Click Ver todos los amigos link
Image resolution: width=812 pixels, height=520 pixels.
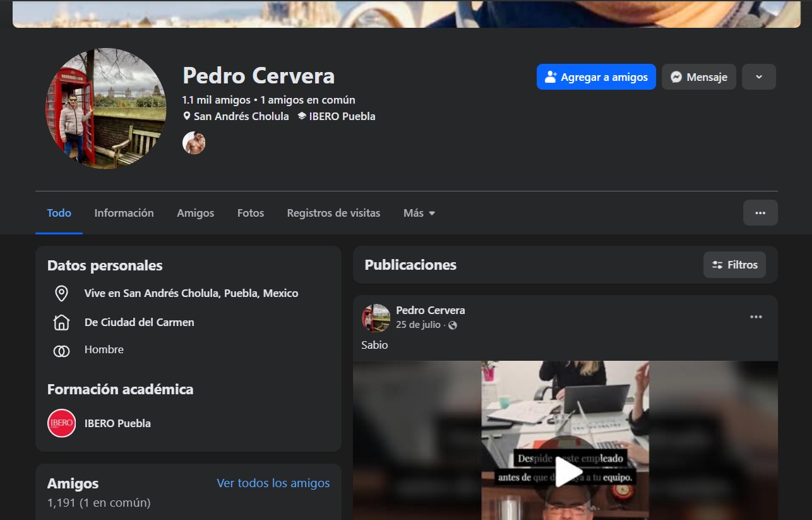273,483
